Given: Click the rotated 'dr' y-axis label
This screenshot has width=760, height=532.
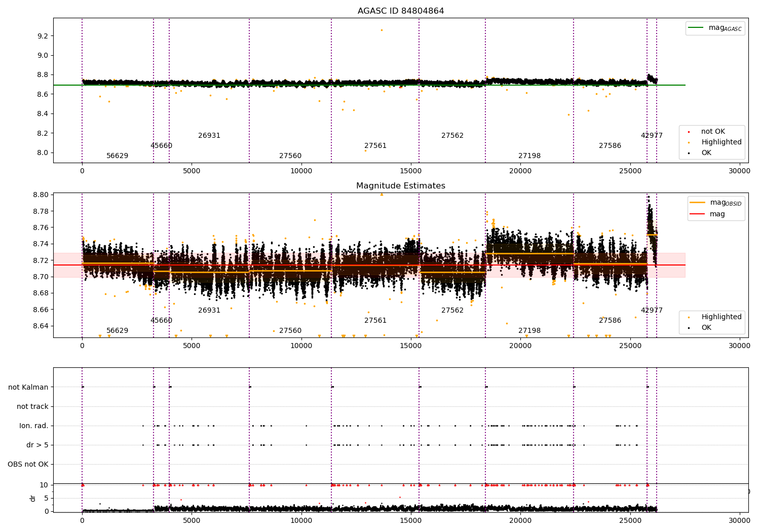Looking at the screenshot, I should (x=33, y=499).
